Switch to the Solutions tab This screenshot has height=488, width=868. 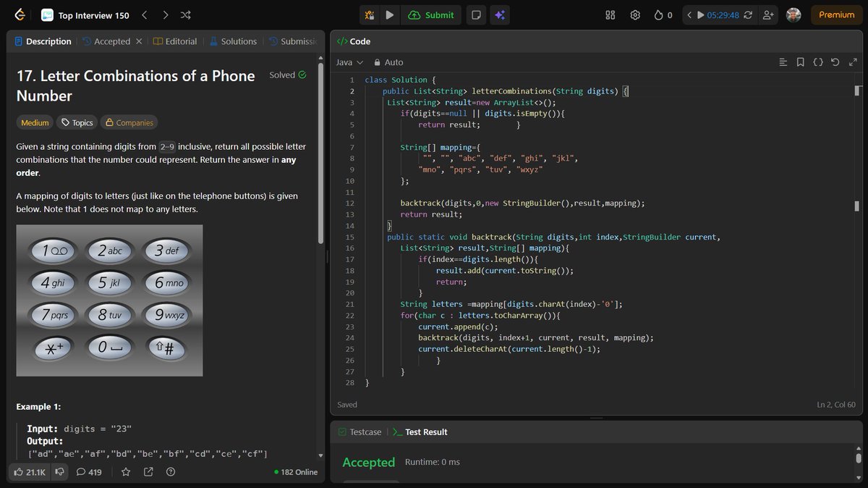click(233, 41)
